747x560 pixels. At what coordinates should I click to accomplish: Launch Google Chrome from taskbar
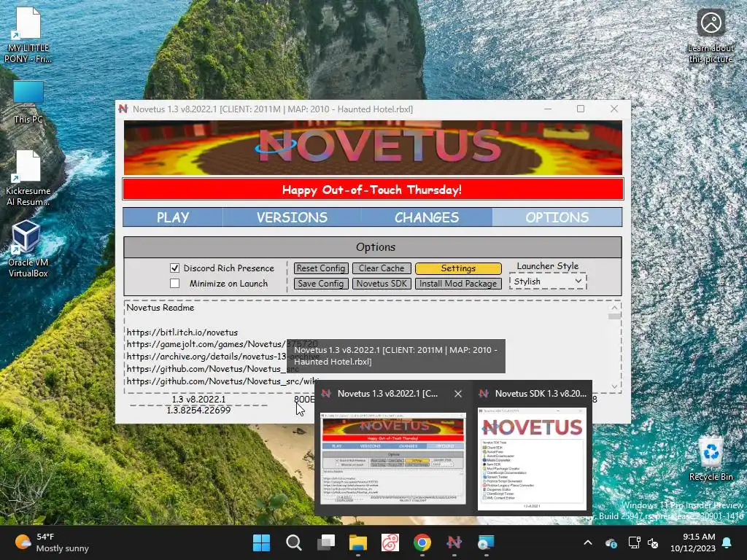(422, 542)
